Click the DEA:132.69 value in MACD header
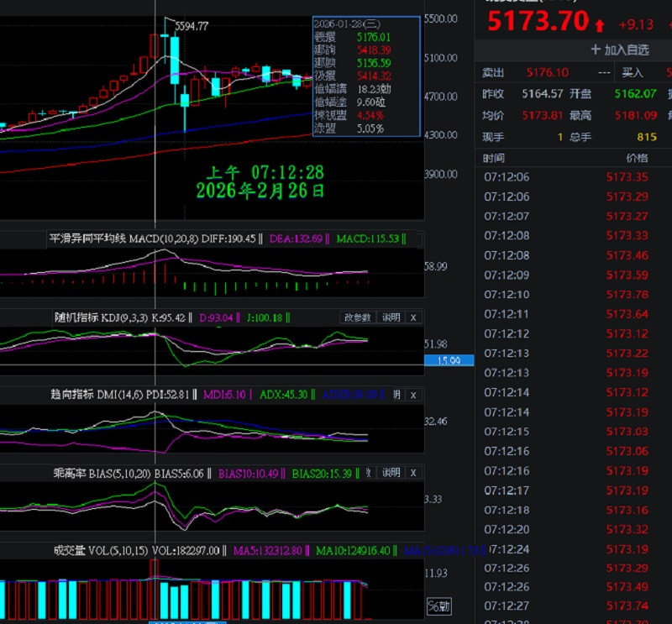This screenshot has width=672, height=624. pos(297,239)
